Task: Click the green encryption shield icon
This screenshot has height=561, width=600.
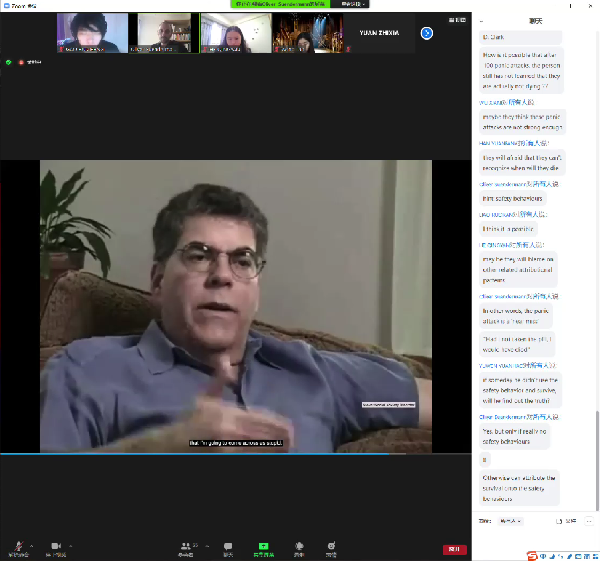Action: point(9,62)
